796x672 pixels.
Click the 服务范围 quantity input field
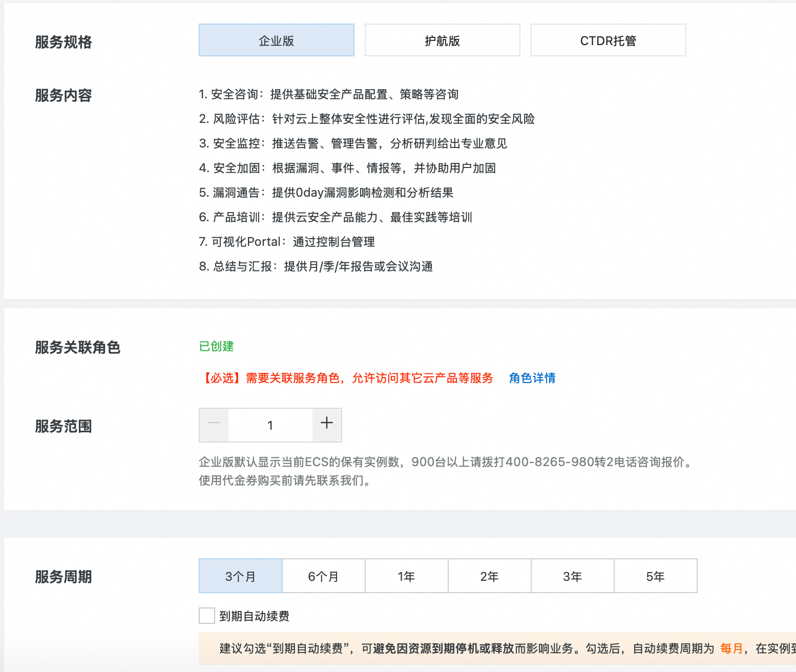[270, 425]
